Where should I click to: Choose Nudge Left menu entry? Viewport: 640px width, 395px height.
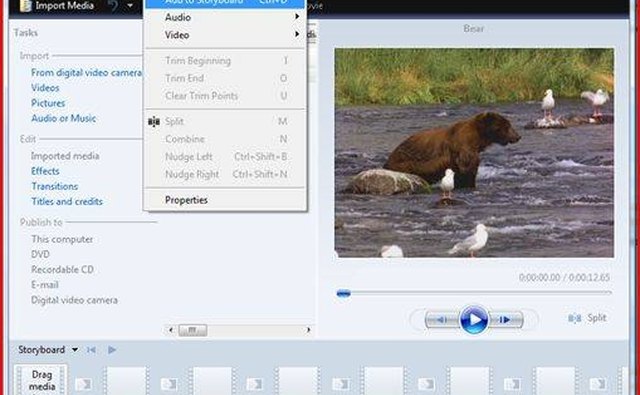[x=225, y=156]
